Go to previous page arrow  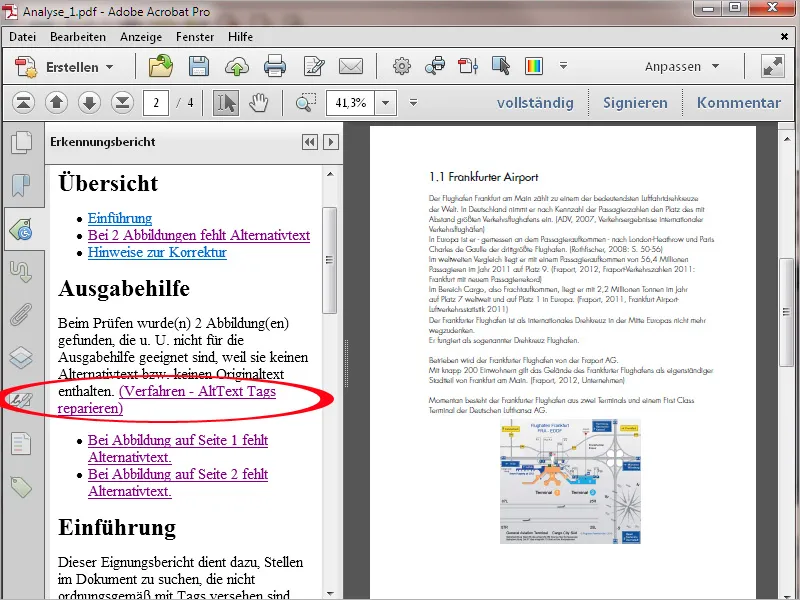point(56,103)
